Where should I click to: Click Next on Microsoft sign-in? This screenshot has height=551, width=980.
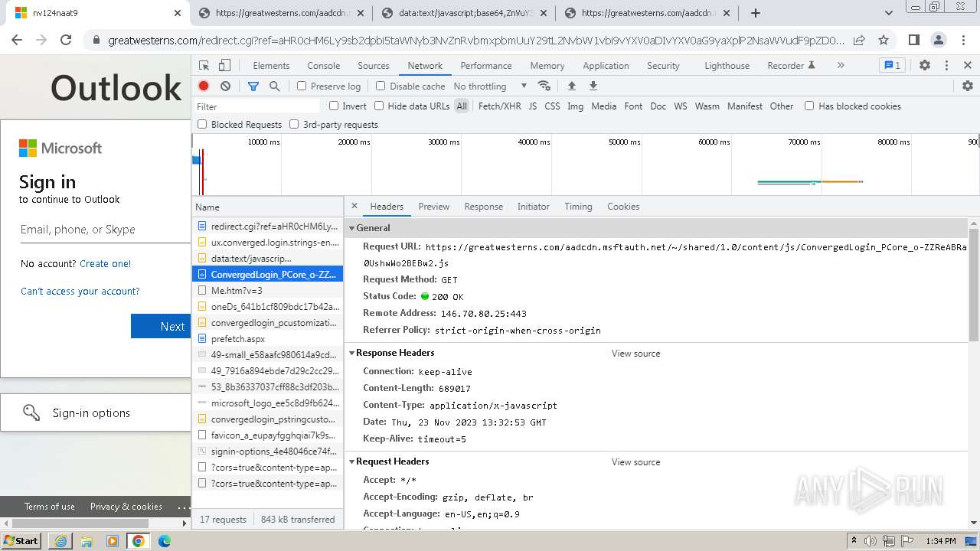(x=161, y=326)
